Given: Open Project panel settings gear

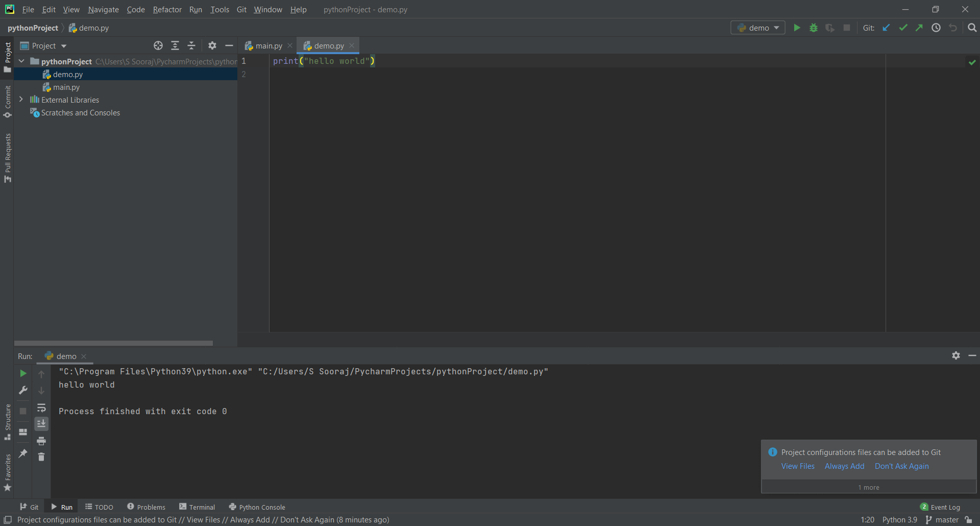Looking at the screenshot, I should pos(212,46).
